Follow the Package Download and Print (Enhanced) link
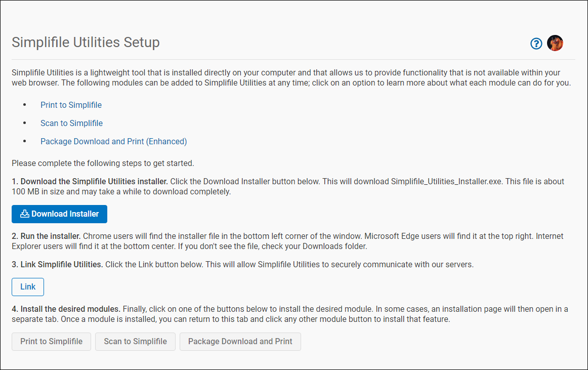The image size is (588, 370). click(x=113, y=141)
